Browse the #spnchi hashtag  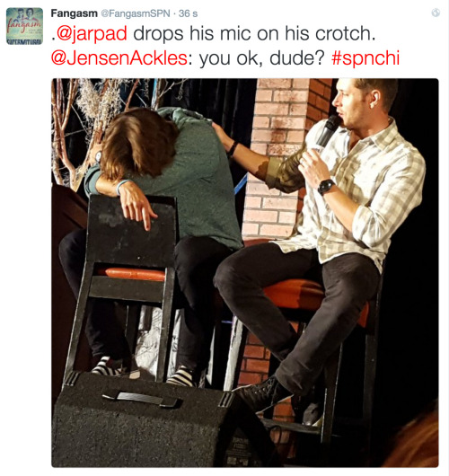365,58
